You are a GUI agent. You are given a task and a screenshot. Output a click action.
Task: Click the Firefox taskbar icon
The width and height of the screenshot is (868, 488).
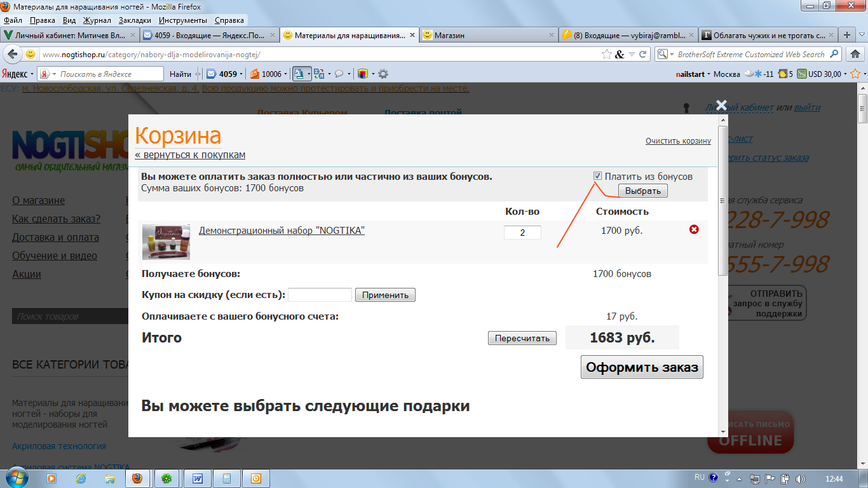tap(137, 478)
